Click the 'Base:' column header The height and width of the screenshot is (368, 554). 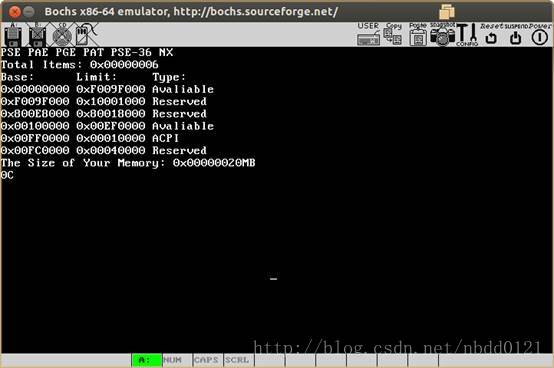tap(17, 77)
